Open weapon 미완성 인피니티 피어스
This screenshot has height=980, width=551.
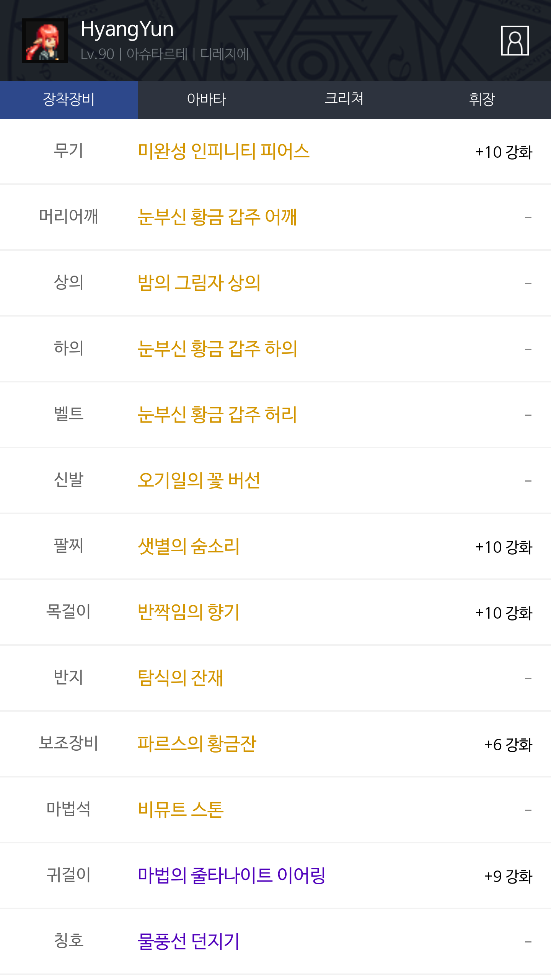coord(223,151)
